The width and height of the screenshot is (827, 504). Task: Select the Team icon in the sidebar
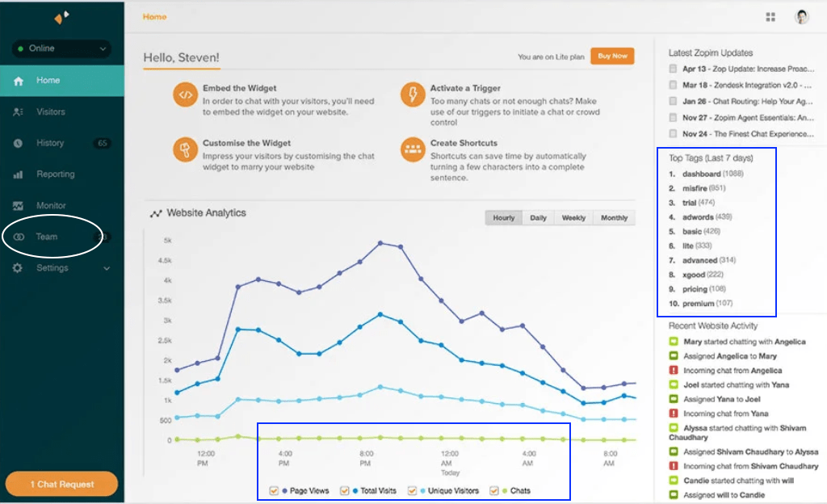click(18, 236)
